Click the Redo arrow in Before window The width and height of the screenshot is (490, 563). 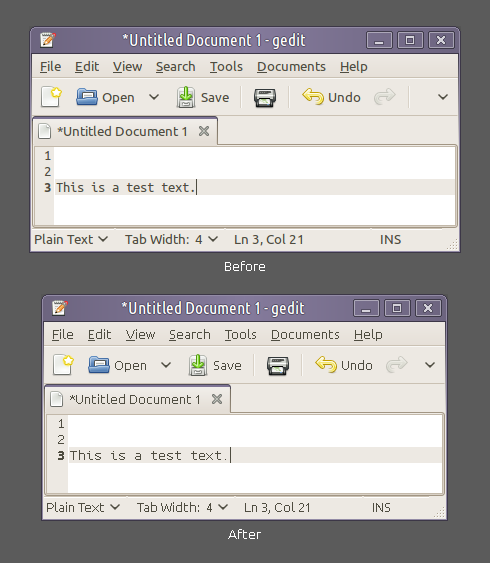pos(384,97)
